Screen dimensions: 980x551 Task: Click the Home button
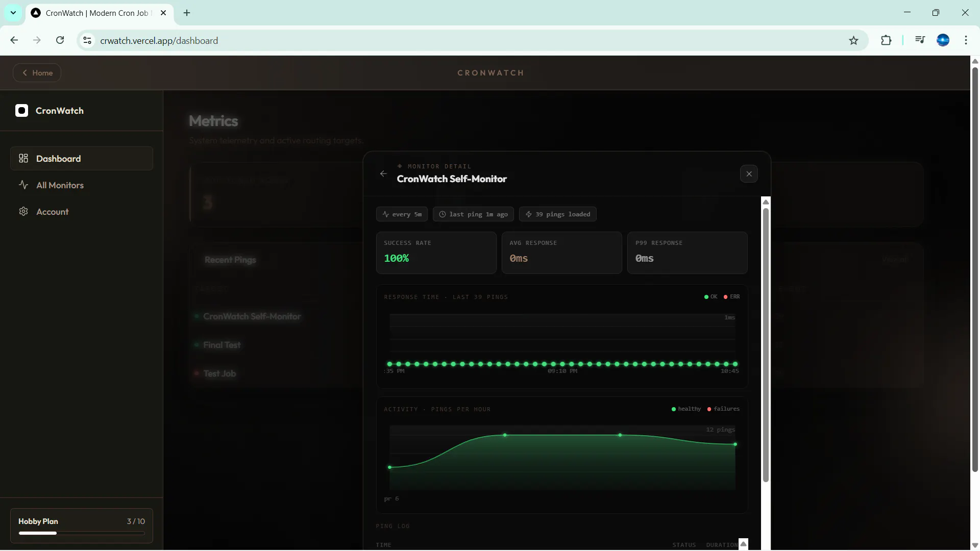[x=37, y=73]
